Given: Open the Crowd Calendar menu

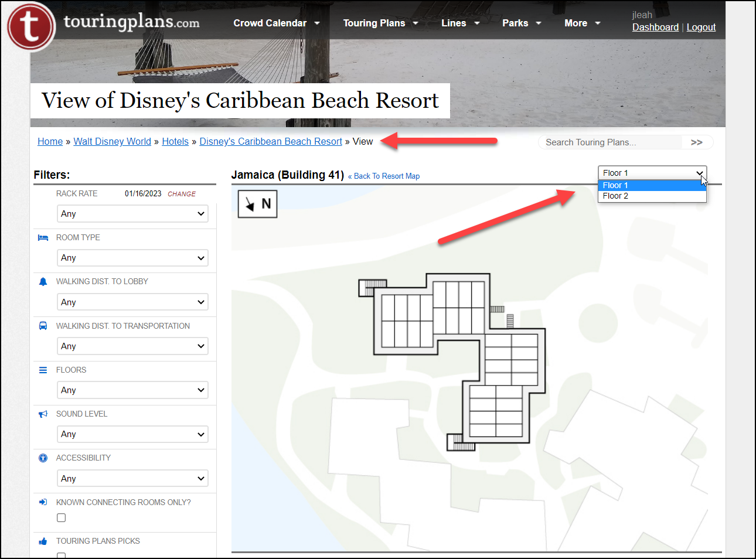Looking at the screenshot, I should click(276, 23).
